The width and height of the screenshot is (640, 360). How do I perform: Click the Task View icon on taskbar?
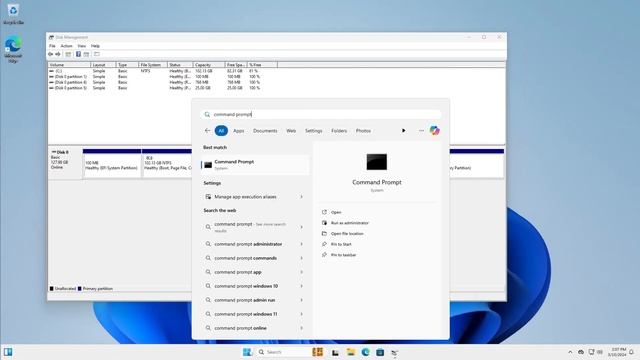coord(335,352)
